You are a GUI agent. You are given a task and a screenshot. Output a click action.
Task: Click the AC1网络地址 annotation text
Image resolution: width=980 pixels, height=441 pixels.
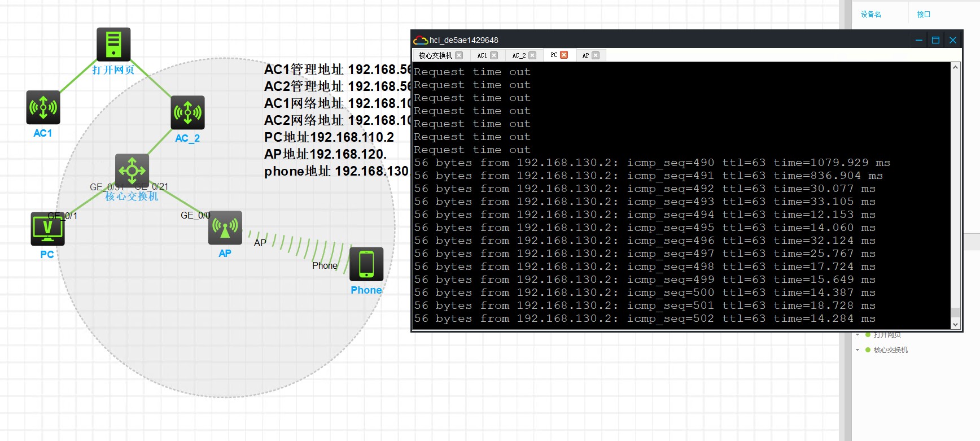(337, 103)
